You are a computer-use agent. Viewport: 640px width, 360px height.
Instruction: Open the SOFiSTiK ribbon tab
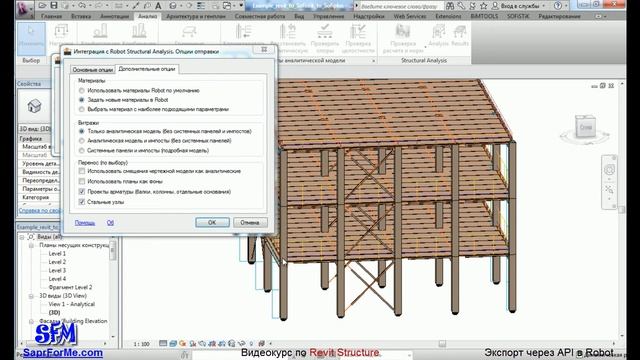[518, 16]
